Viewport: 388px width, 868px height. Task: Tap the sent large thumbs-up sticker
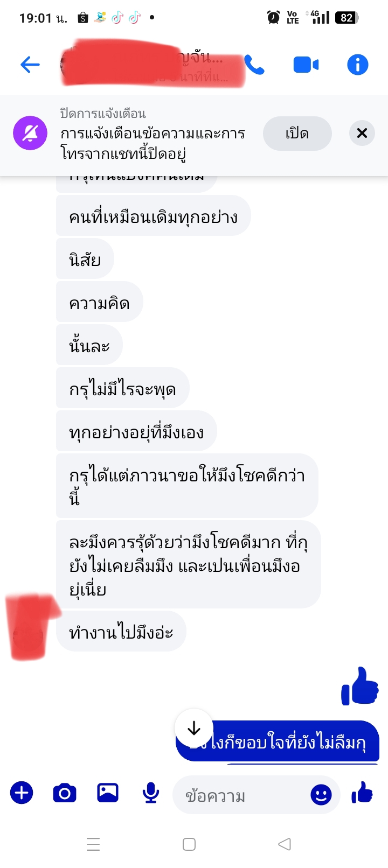(360, 686)
